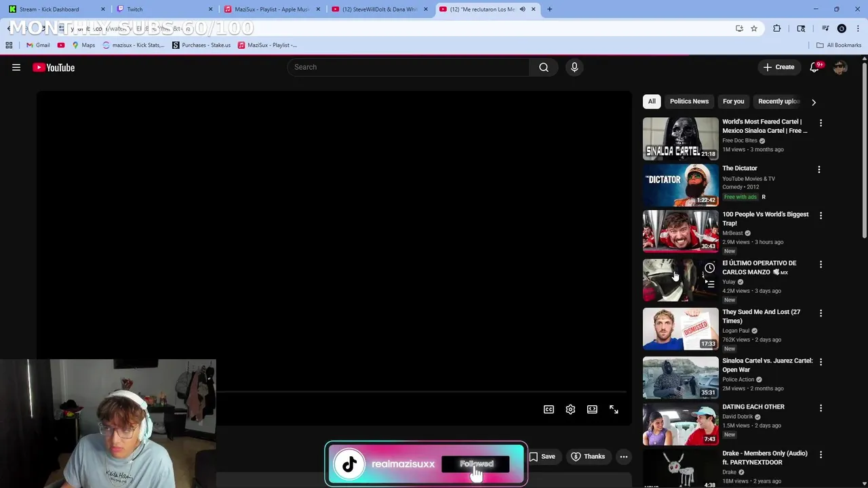Select the All filter chip
This screenshot has height=488, width=868.
(652, 101)
